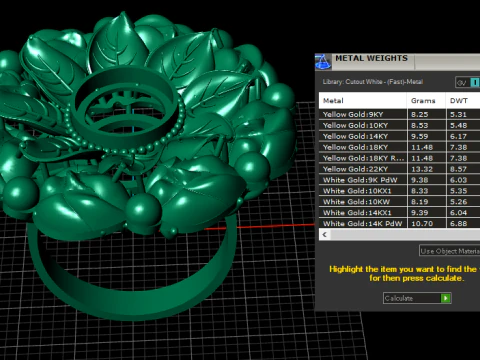This screenshot has height=360, width=480.
Task: Sort by the Metal column header
Action: pyautogui.click(x=363, y=101)
